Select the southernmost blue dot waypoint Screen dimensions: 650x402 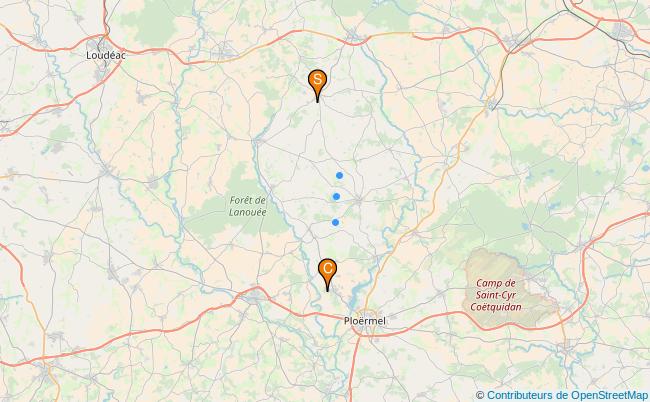tap(335, 223)
